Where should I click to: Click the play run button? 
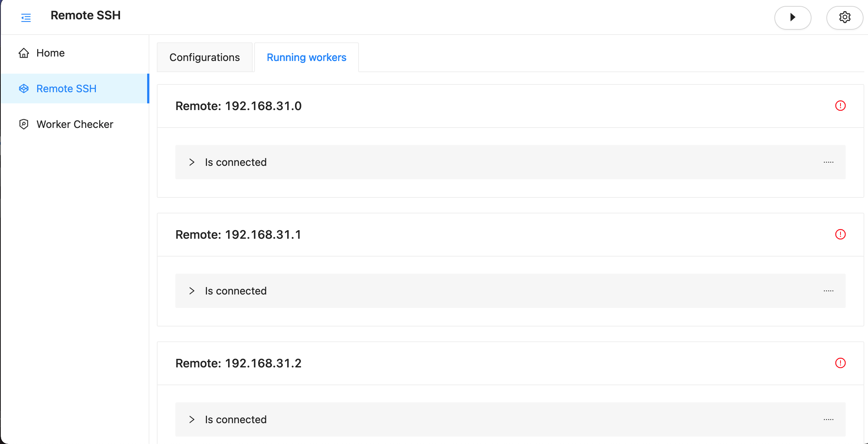coord(792,17)
